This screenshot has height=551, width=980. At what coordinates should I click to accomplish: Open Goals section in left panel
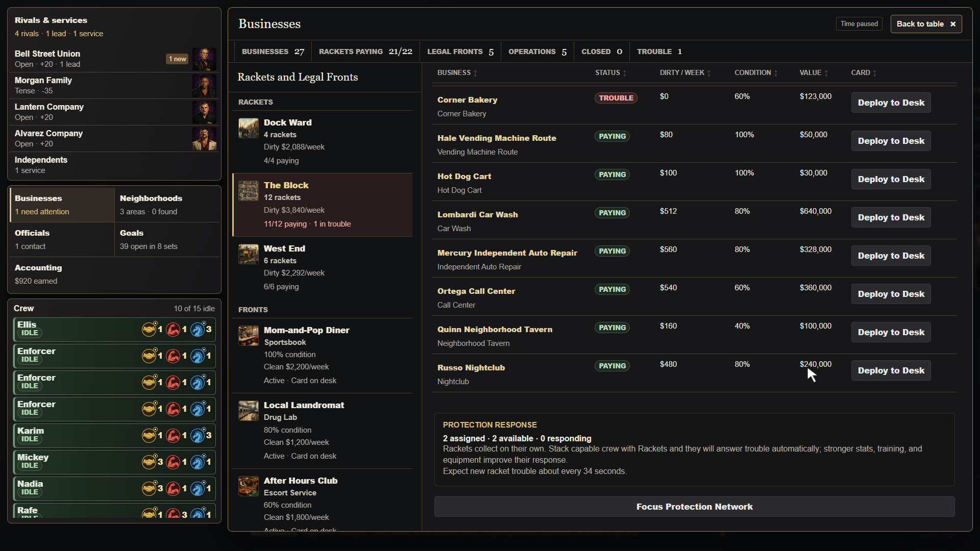tap(167, 239)
